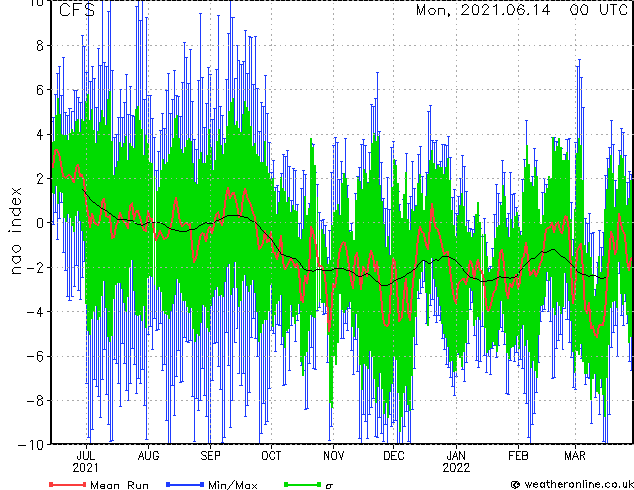
Task: Click the y-axis value -2
Action: 35,267
